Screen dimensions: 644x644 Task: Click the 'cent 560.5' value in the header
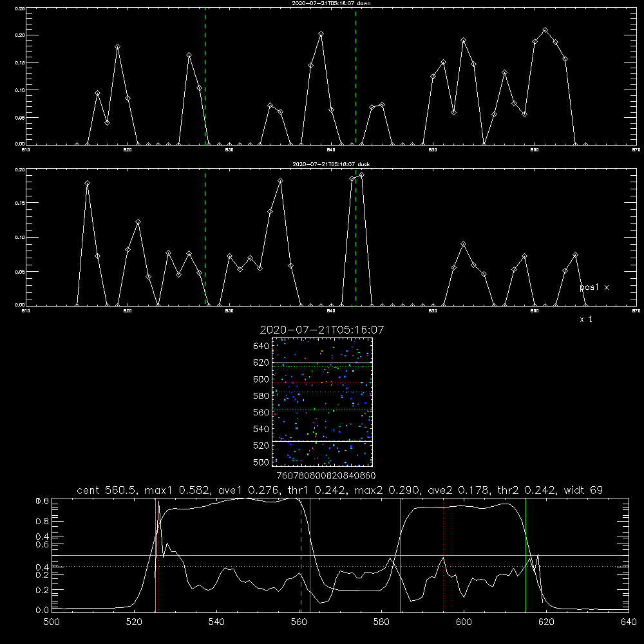[x=108, y=490]
